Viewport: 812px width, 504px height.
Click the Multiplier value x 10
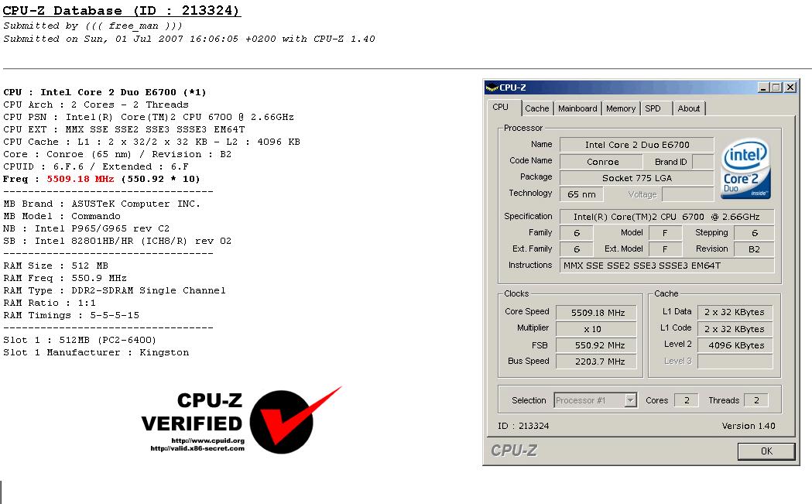click(596, 329)
